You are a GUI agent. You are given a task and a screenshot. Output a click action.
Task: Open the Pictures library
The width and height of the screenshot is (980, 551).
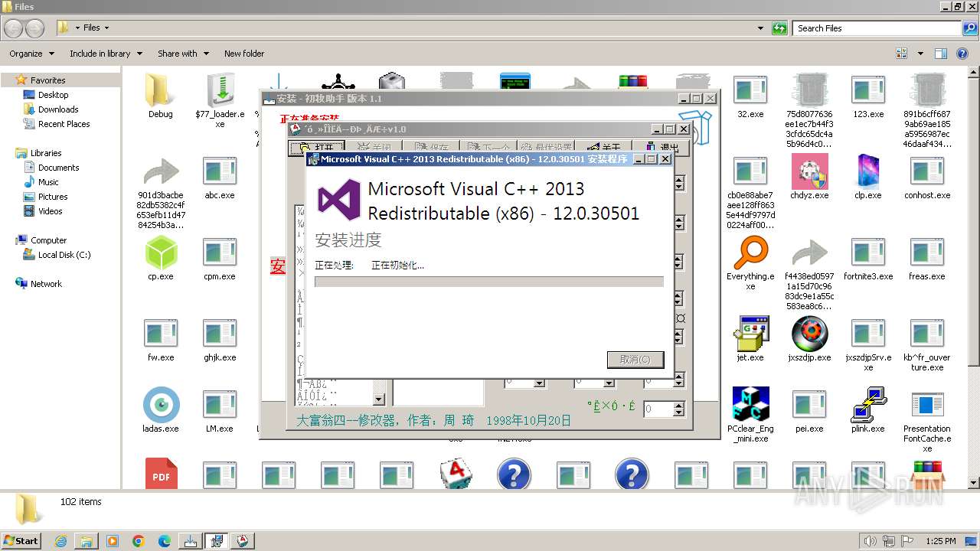pyautogui.click(x=53, y=197)
